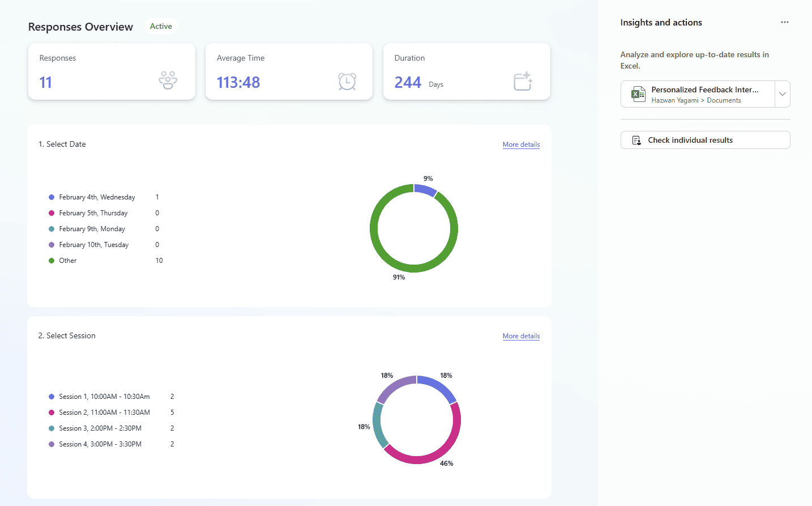Click the 113:48 average time value

238,82
